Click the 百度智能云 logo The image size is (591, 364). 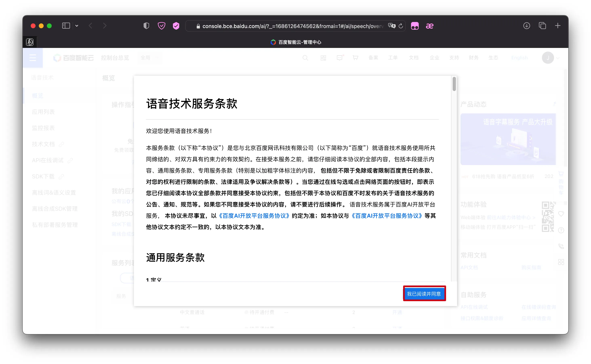tap(74, 58)
